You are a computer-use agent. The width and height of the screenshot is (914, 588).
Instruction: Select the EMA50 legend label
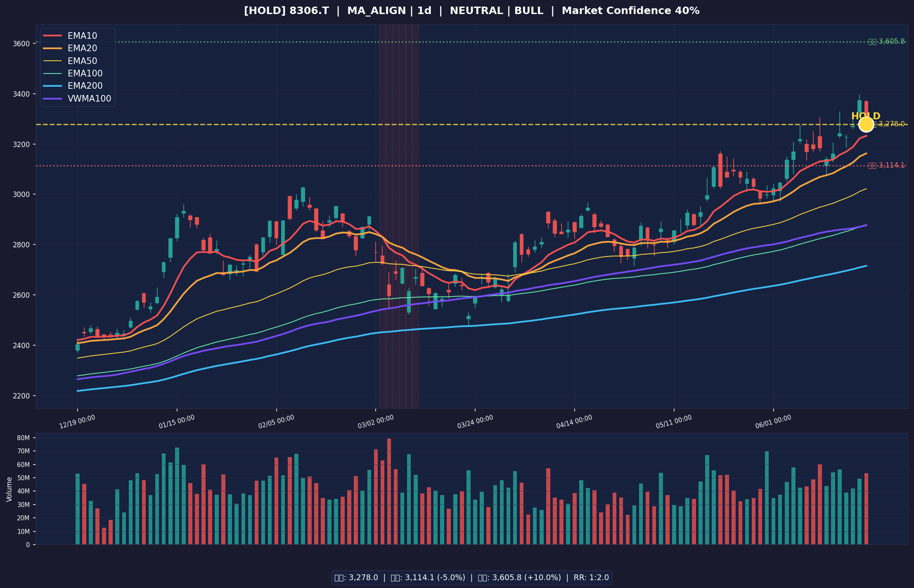83,61
